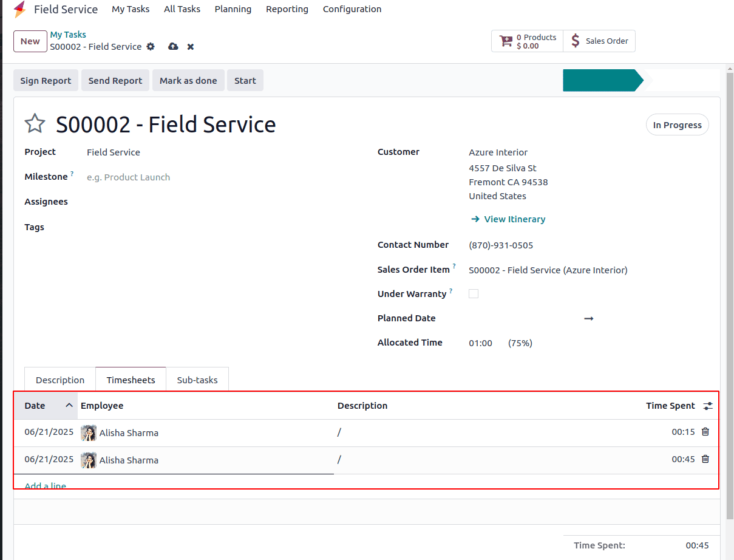The height and width of the screenshot is (560, 734).
Task: Open the Description tab
Action: (60, 380)
